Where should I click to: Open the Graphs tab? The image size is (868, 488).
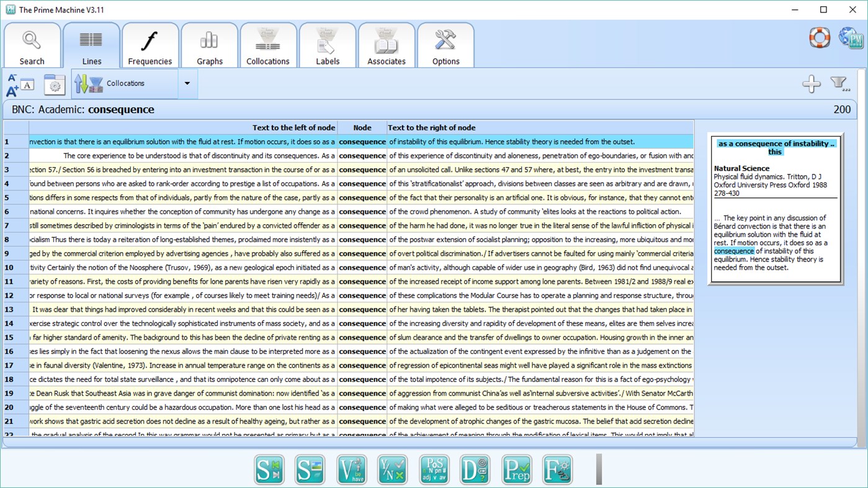pyautogui.click(x=210, y=45)
